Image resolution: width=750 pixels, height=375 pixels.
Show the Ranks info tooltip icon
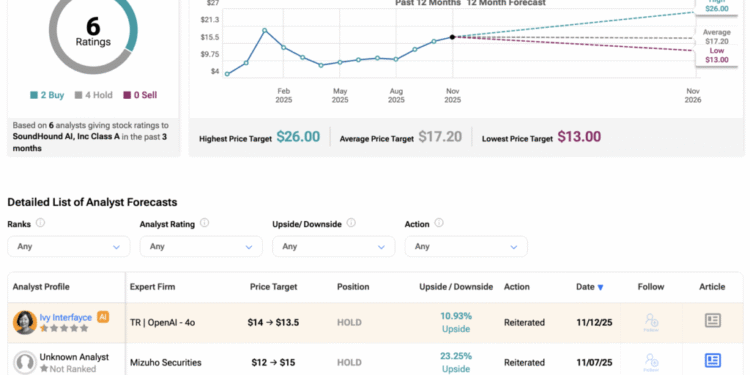[40, 223]
